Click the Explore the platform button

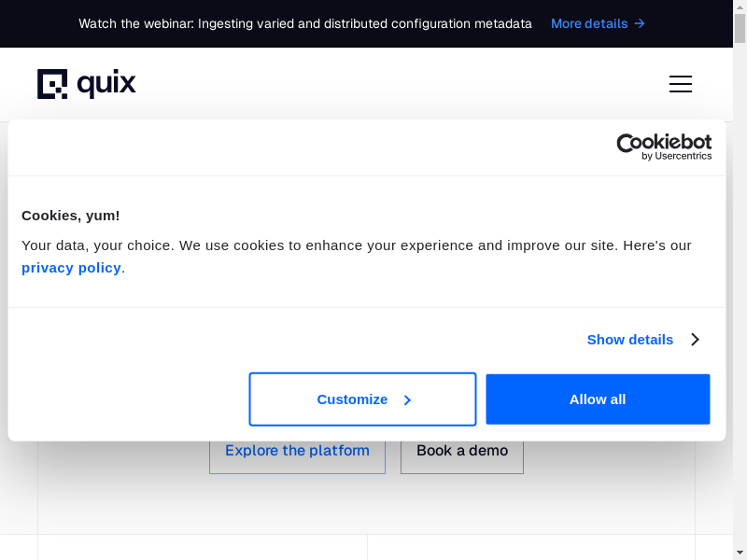pyautogui.click(x=297, y=451)
